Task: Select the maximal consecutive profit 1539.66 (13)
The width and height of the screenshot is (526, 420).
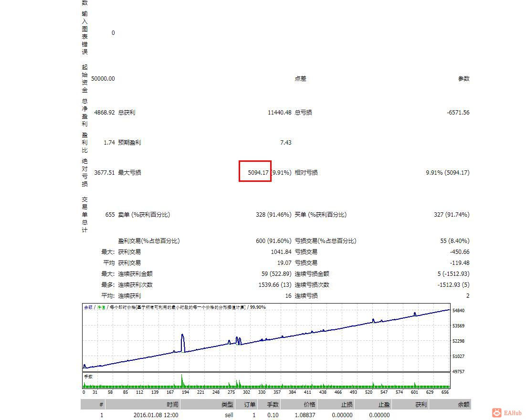Action: [275, 285]
